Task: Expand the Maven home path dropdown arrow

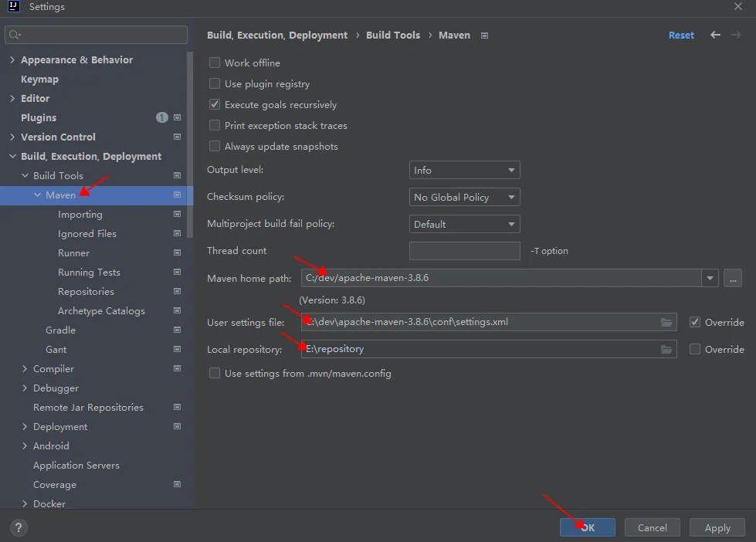Action: pyautogui.click(x=710, y=278)
